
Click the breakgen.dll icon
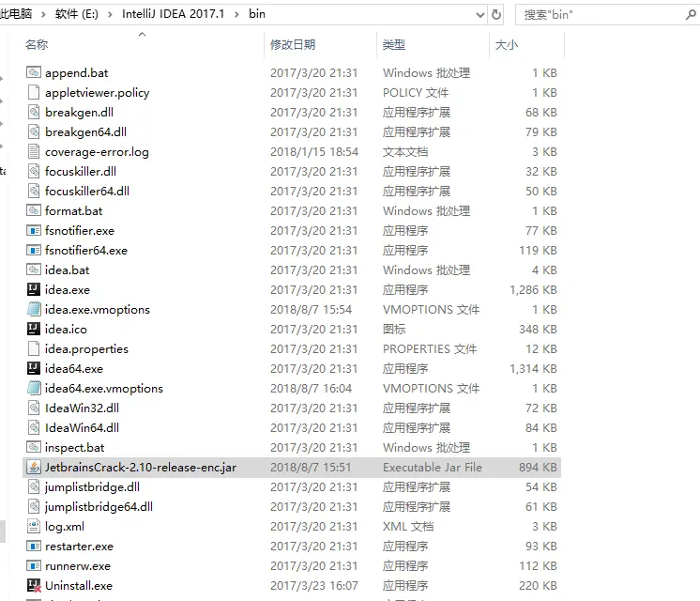click(x=34, y=112)
